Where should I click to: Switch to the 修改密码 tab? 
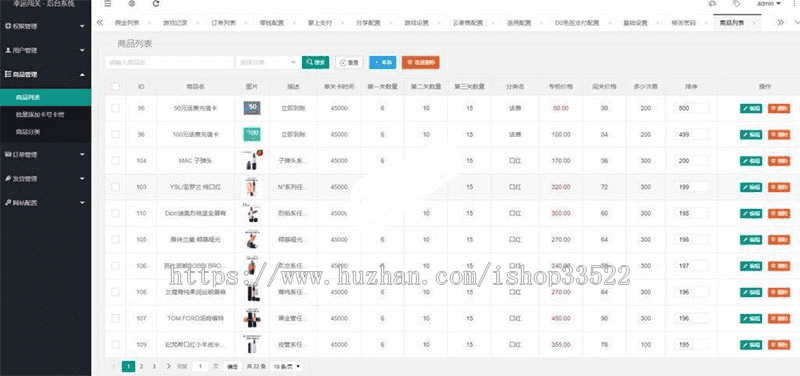[x=683, y=23]
